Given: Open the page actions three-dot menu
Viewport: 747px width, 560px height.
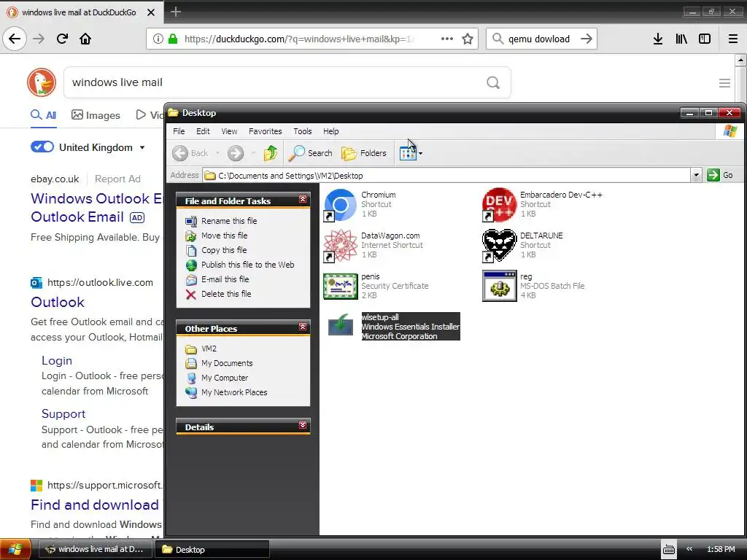Looking at the screenshot, I should click(x=447, y=39).
